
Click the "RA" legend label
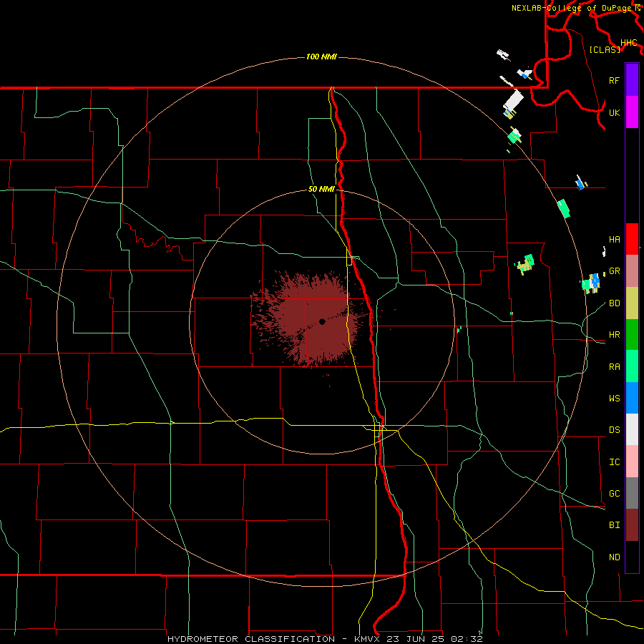614,366
